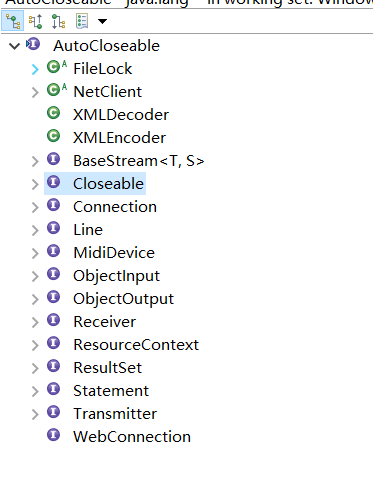Select the ResourceContext interface
The height and width of the screenshot is (479, 373).
pos(136,345)
